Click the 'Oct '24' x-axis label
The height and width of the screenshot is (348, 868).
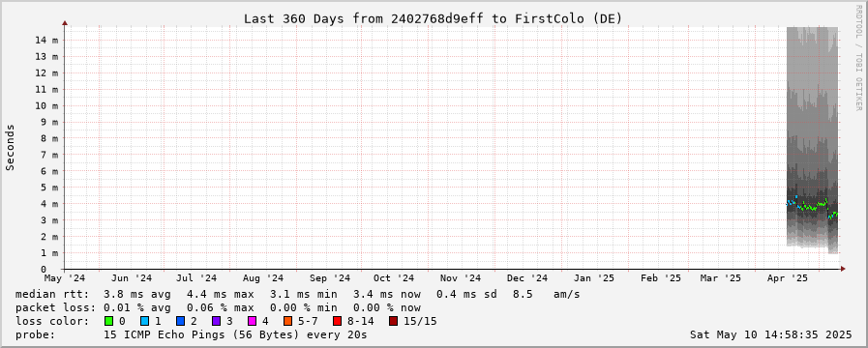[394, 278]
